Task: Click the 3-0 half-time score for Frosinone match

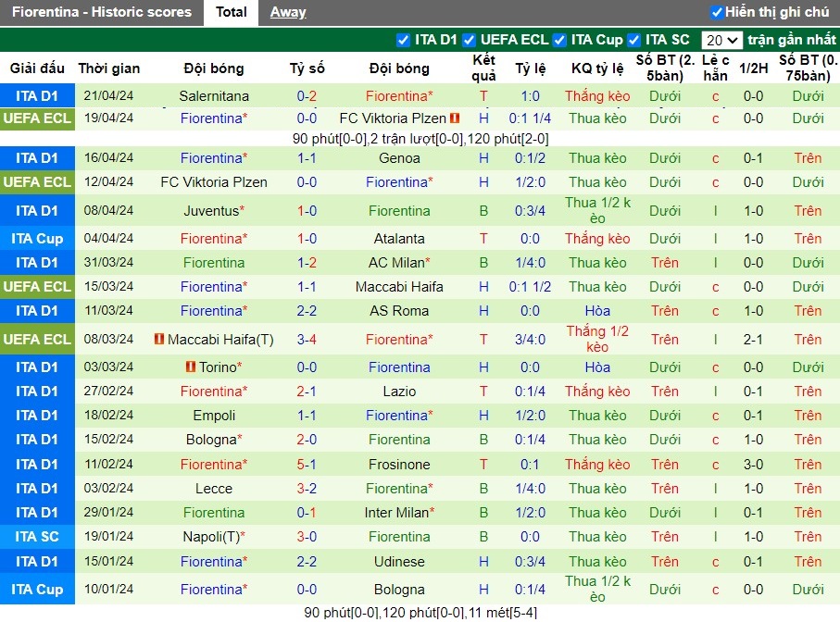Action: click(753, 464)
